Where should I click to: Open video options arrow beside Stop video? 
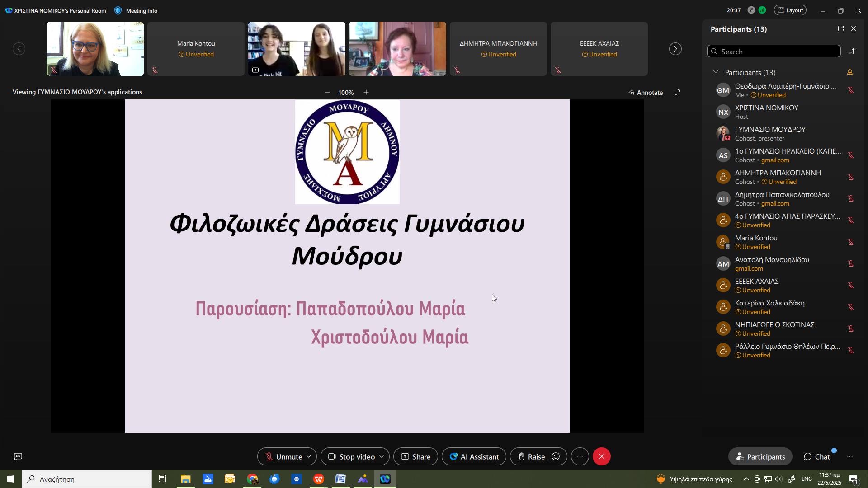[x=381, y=456]
